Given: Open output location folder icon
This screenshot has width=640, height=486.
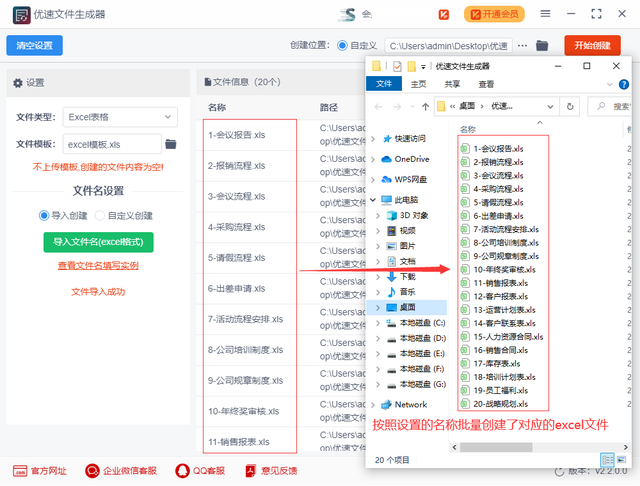Looking at the screenshot, I should tap(542, 46).
